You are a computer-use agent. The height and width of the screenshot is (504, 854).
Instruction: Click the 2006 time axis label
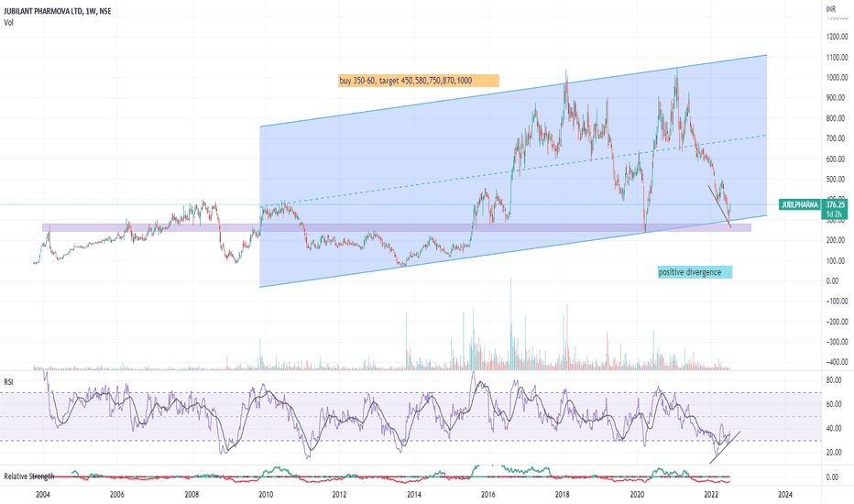click(x=117, y=494)
